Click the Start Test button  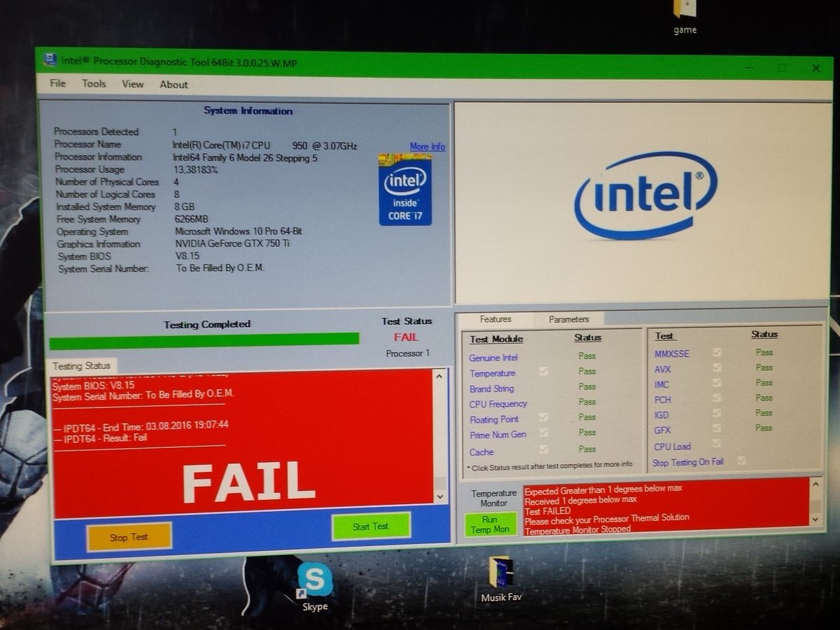click(x=370, y=526)
